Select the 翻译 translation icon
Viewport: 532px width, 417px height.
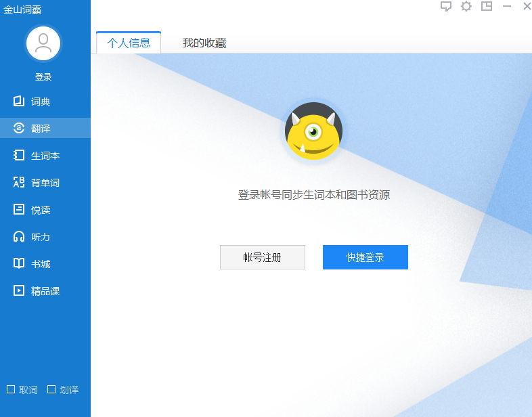coord(19,129)
